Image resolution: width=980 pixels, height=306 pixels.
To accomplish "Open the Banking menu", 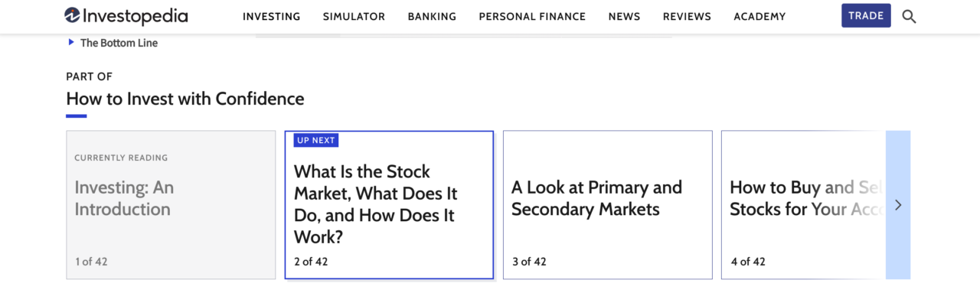I will point(432,16).
